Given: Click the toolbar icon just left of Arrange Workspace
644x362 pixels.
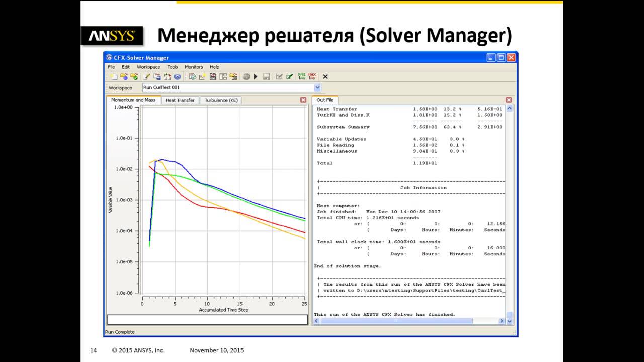Looking at the screenshot, I should (x=213, y=77).
